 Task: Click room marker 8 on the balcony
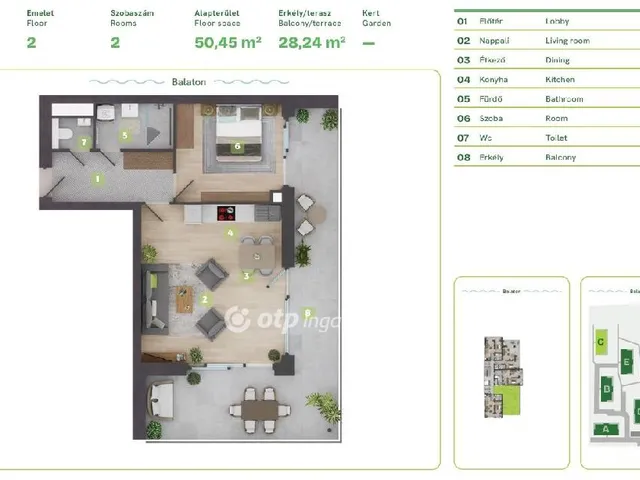(308, 311)
